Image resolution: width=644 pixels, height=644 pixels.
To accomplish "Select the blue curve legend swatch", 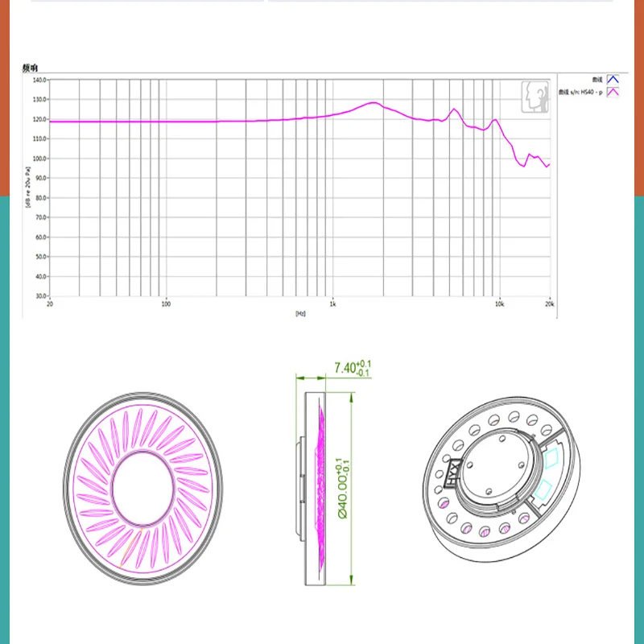I will [x=613, y=80].
